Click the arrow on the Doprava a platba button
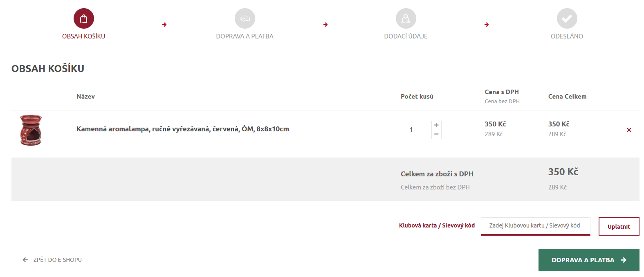644x277 pixels. coord(624,260)
